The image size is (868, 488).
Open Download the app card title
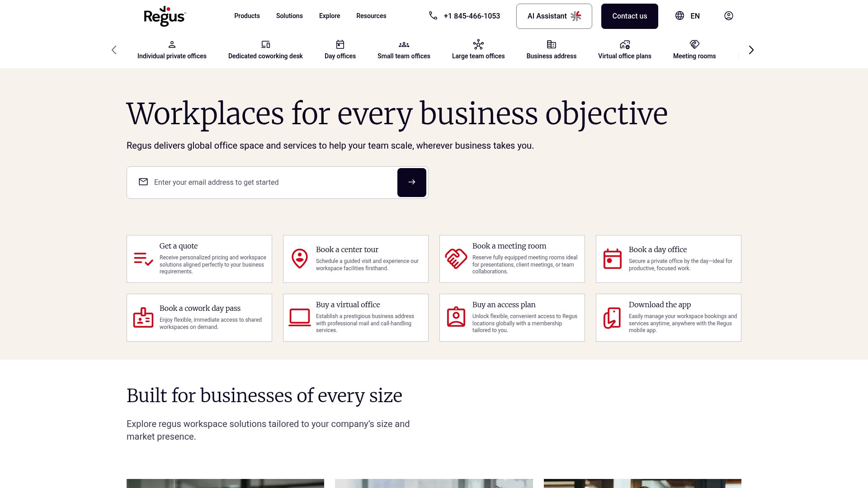click(660, 305)
